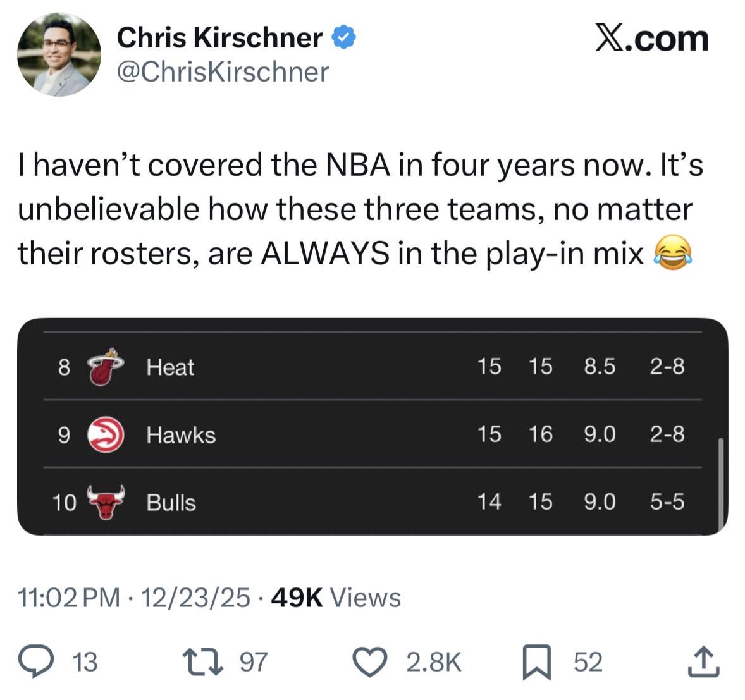
Task: Click the Chris Kirschner display name
Action: coord(219,38)
